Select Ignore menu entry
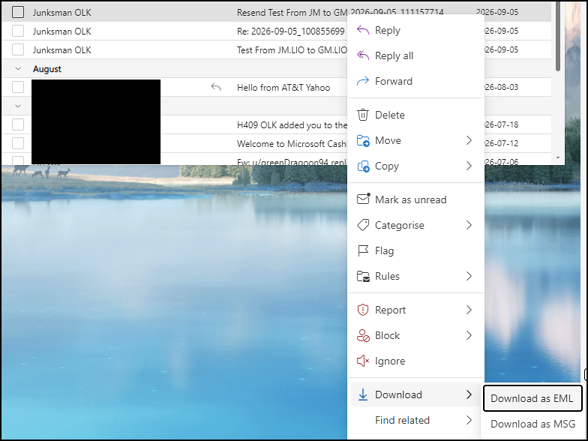Screen dimensions: 588x441 click(416, 361)
